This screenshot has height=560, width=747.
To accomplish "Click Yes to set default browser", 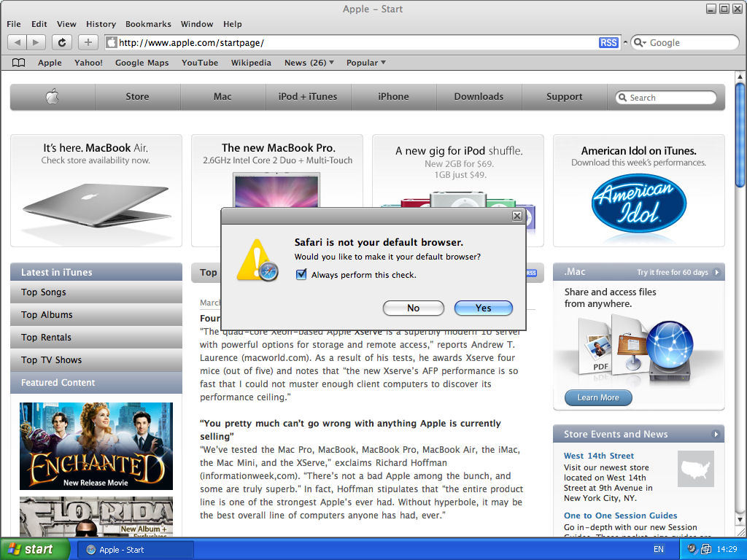I will [x=483, y=308].
